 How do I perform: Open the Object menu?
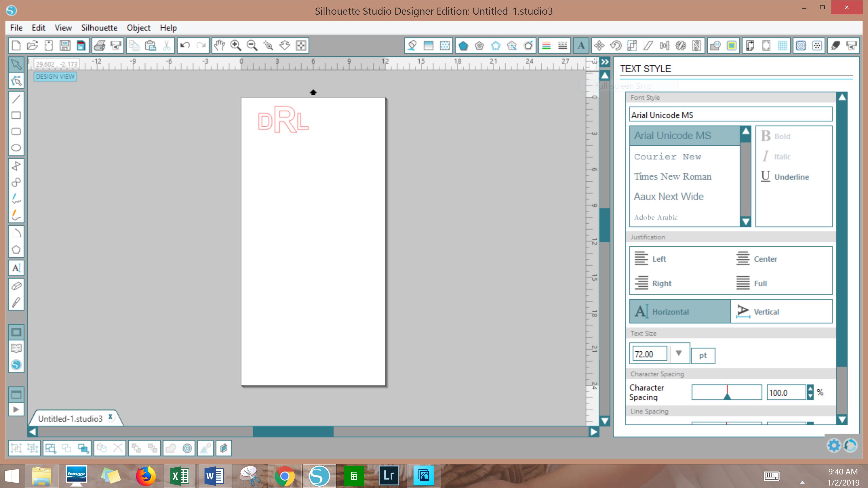coord(139,28)
